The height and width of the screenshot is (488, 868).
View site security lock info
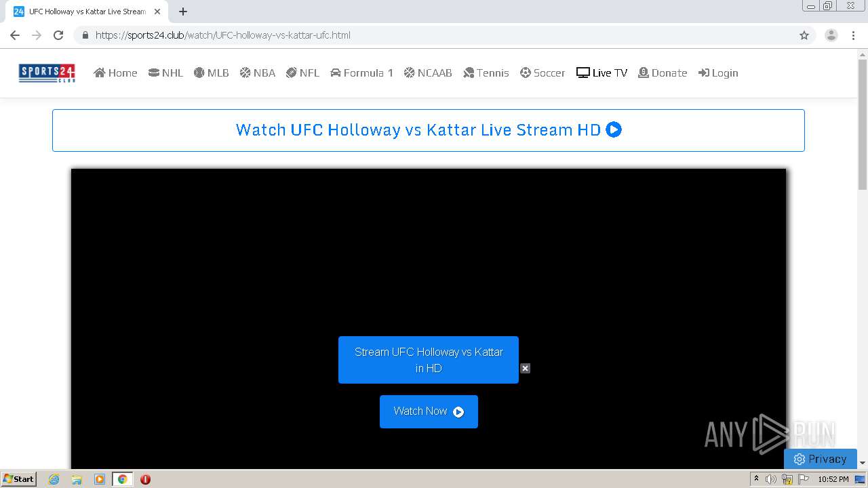coord(85,35)
